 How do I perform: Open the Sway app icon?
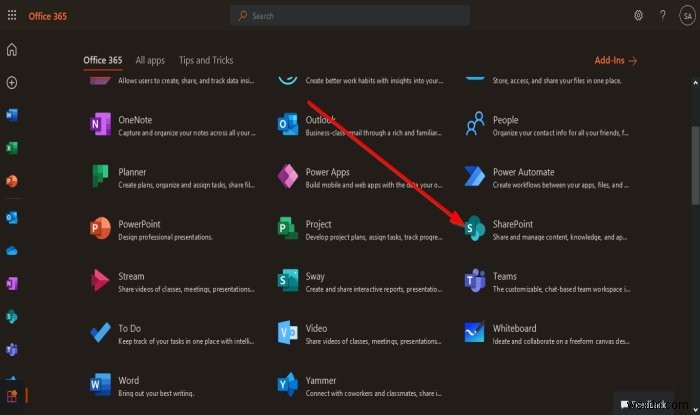click(287, 280)
